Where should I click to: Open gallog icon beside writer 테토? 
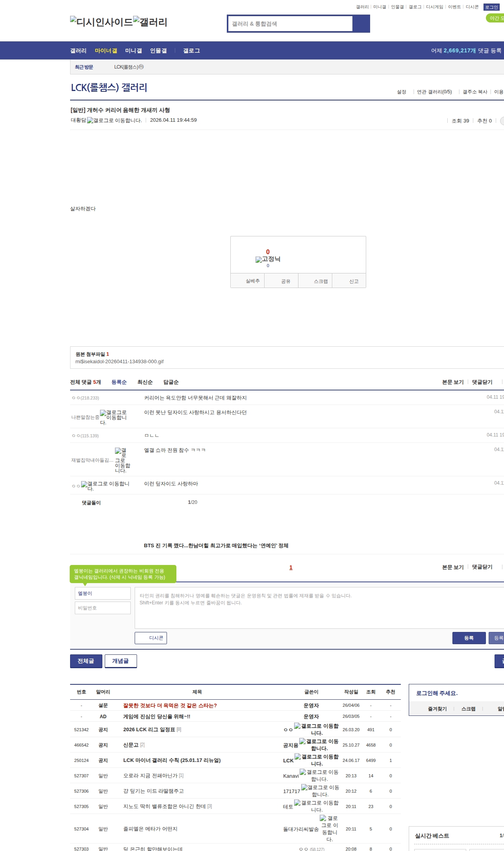click(317, 806)
